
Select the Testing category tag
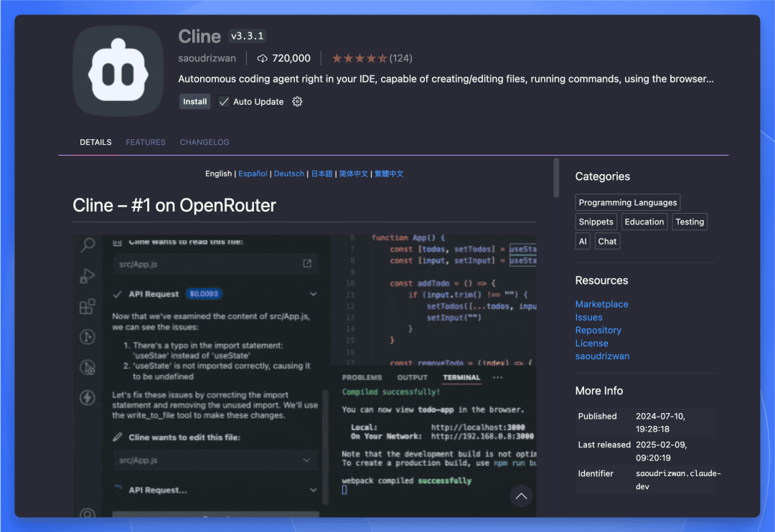(690, 222)
